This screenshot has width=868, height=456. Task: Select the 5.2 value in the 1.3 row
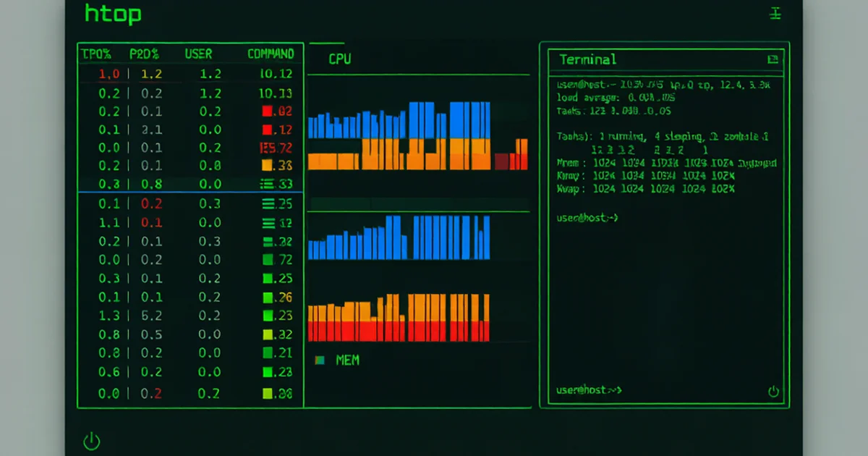151,315
